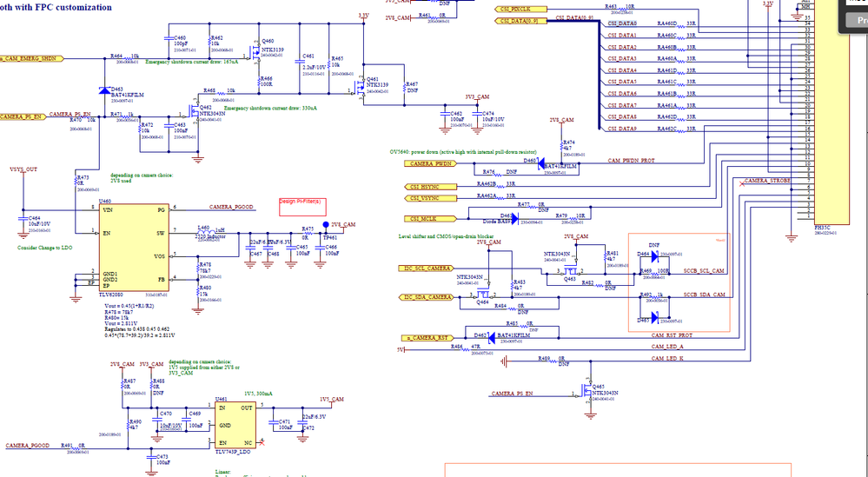Click the CSI_DATA[0..9] bus port
The height and width of the screenshot is (477, 868).
pyautogui.click(x=521, y=21)
